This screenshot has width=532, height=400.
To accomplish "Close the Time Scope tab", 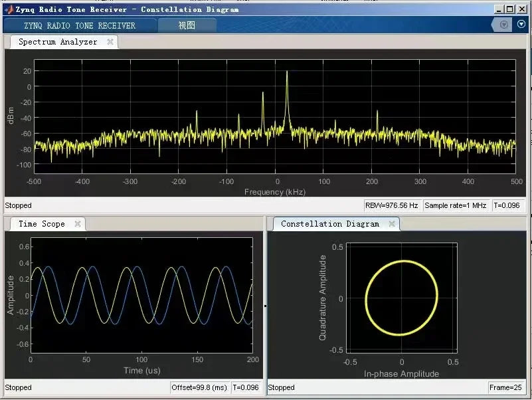I will 78,224.
